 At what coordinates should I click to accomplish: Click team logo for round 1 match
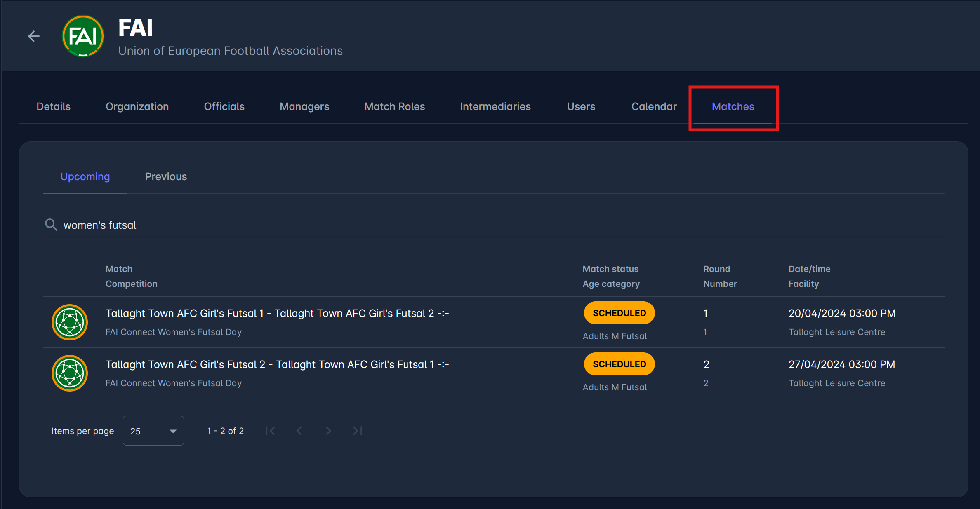coord(70,322)
